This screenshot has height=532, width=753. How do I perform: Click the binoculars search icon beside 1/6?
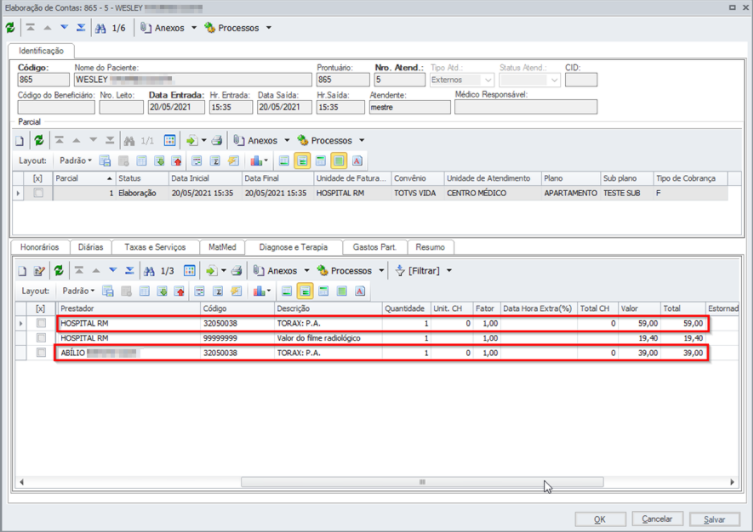(100, 28)
